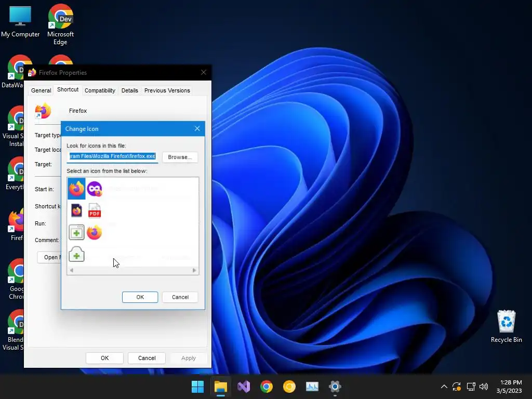
Task: Switch to General tab in Firefox Properties
Action: [x=41, y=90]
